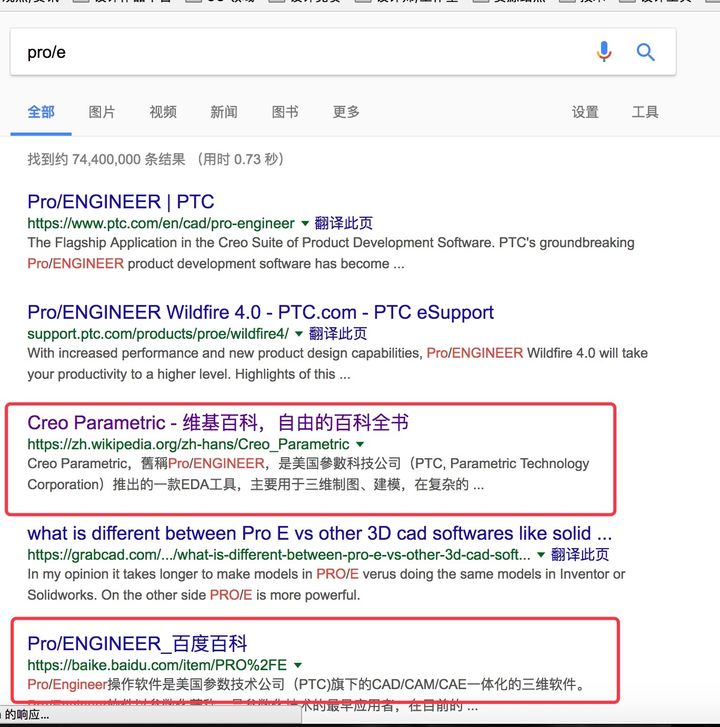Open the grabcad Pro E vs other 3D cad result
The image size is (720, 727).
coord(319,533)
